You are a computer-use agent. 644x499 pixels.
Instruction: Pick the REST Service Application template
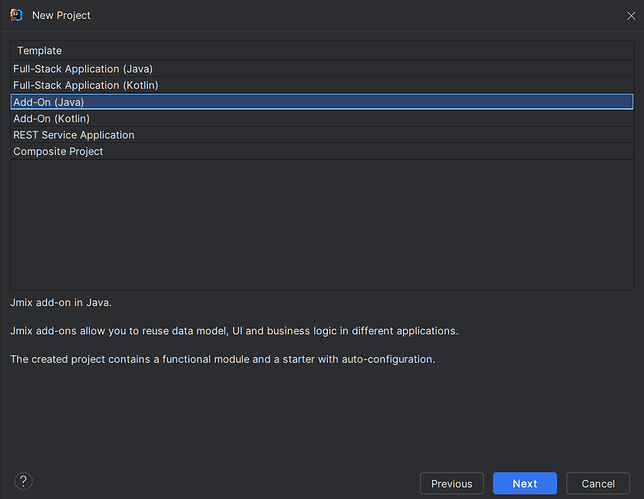pyautogui.click(x=322, y=135)
